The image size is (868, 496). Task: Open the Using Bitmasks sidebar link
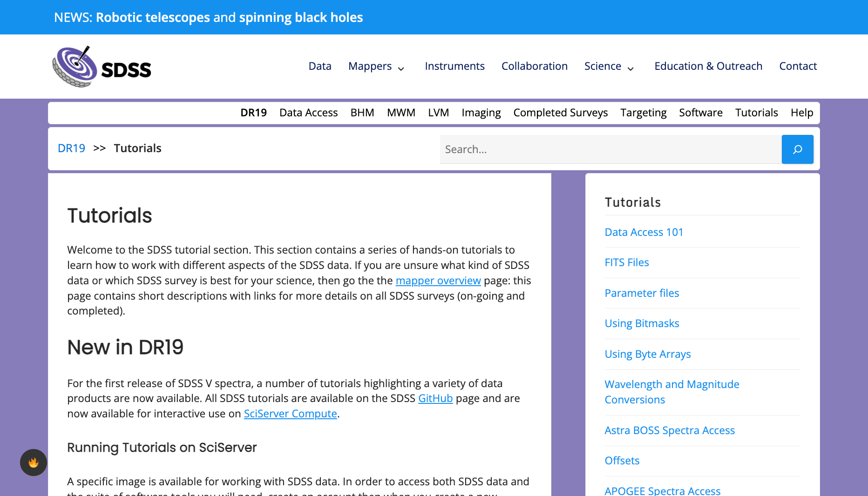(x=642, y=323)
